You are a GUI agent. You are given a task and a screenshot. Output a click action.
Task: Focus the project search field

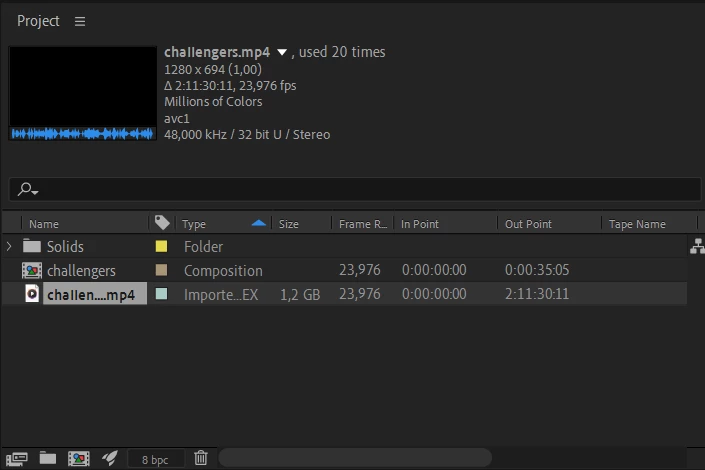pyautogui.click(x=355, y=189)
